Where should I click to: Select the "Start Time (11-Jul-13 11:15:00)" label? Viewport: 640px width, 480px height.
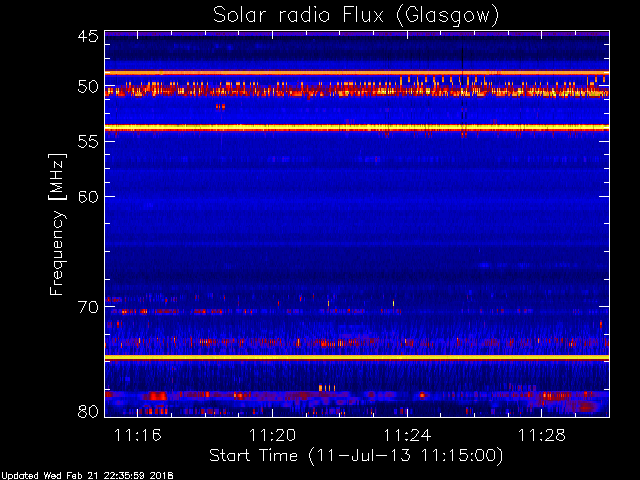(356, 456)
